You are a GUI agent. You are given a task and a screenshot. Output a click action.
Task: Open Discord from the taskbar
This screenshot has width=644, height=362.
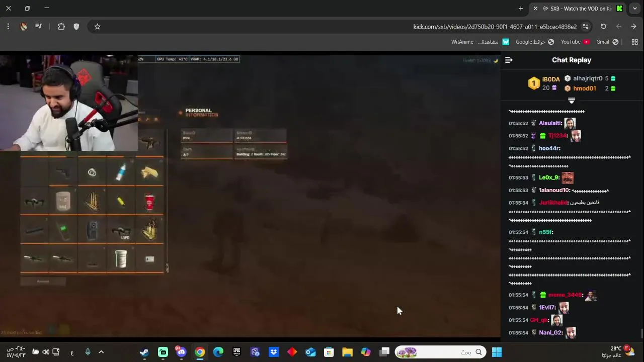(x=181, y=352)
